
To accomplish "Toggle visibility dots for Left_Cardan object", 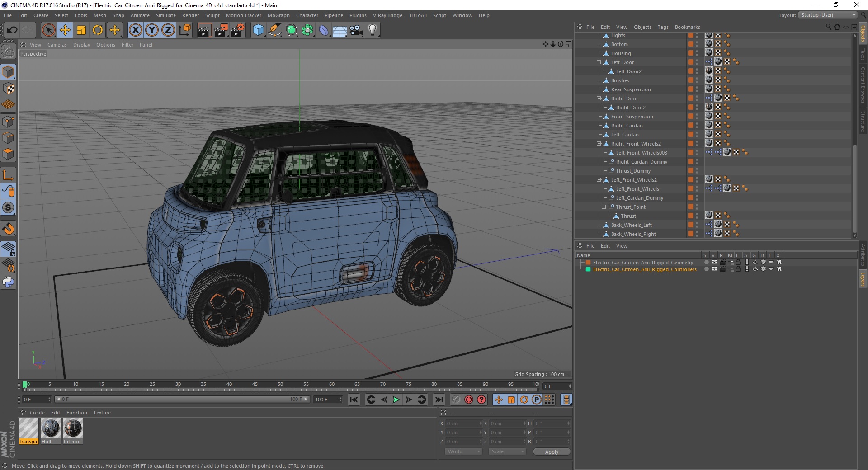I will coord(697,135).
